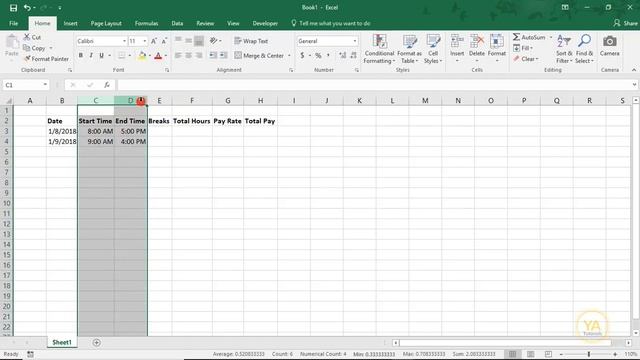This screenshot has height=360, width=640.
Task: Apply accounting dollar format
Action: pos(302,55)
